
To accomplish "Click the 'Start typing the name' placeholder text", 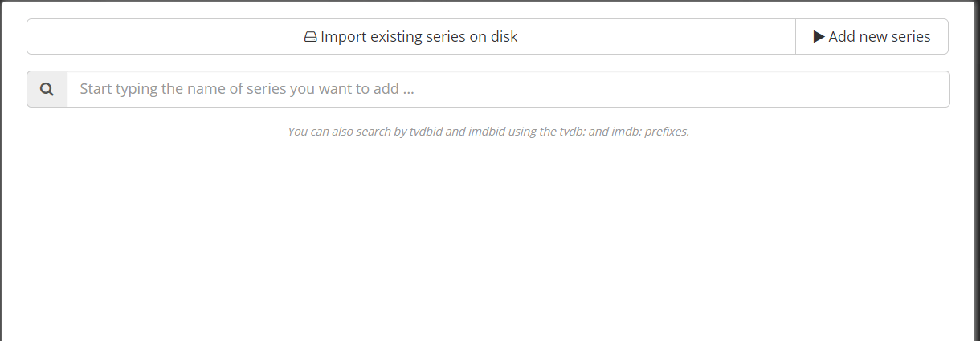I will coord(247,89).
